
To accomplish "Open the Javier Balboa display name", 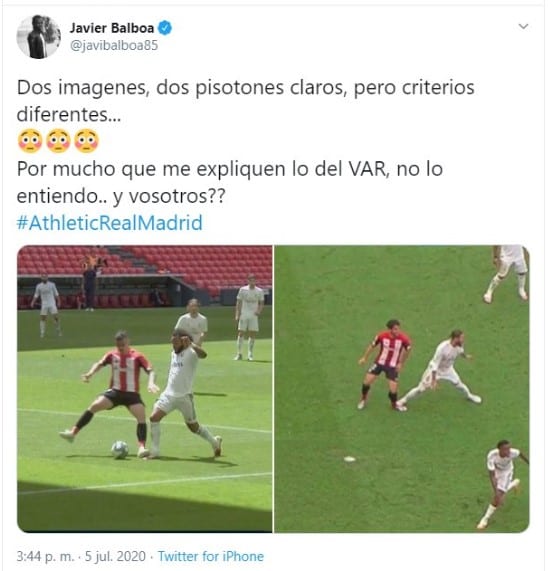I will [x=112, y=28].
